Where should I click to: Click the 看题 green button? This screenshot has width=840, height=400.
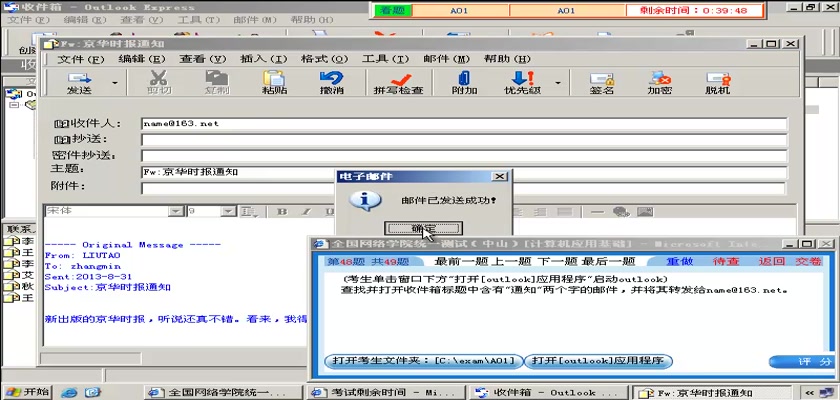pyautogui.click(x=393, y=10)
